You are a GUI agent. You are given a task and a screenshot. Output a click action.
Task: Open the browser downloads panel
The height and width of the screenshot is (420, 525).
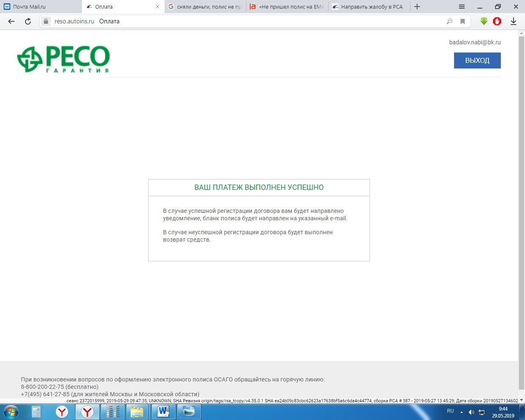(x=513, y=21)
